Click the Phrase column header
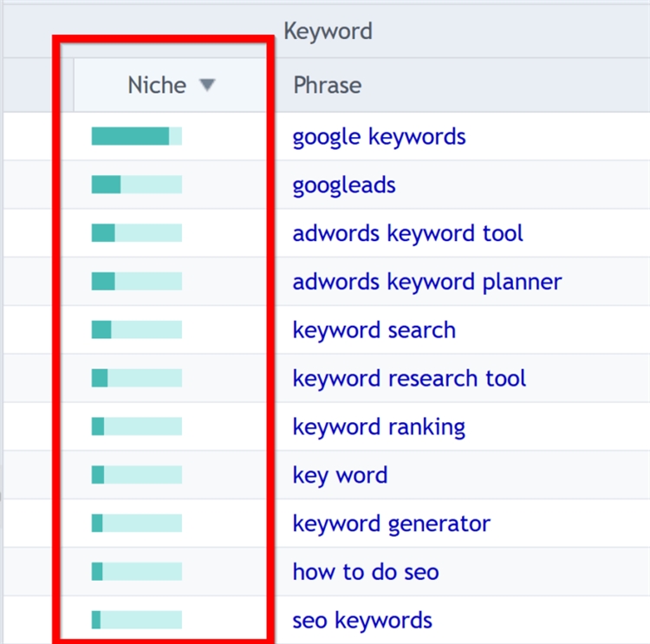The height and width of the screenshot is (644, 650). point(328,85)
